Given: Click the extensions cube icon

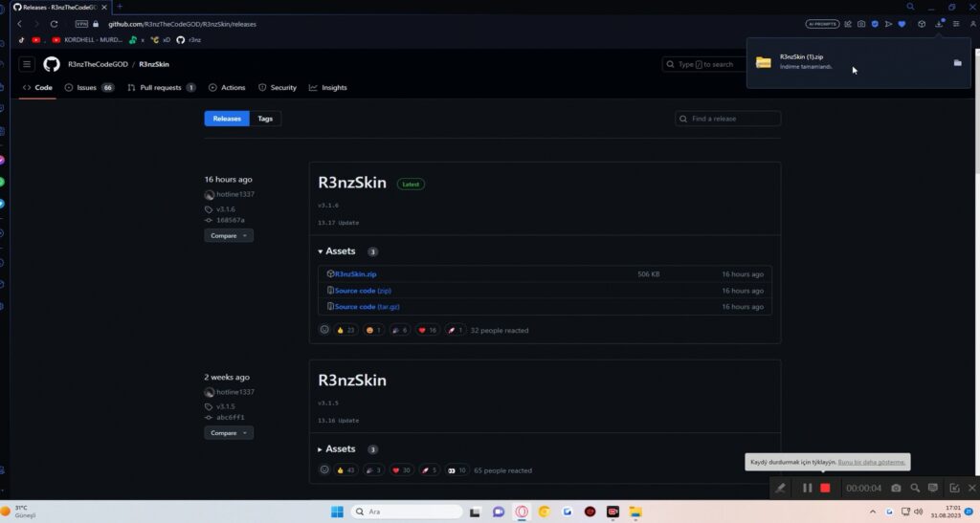Looking at the screenshot, I should pyautogui.click(x=922, y=24).
